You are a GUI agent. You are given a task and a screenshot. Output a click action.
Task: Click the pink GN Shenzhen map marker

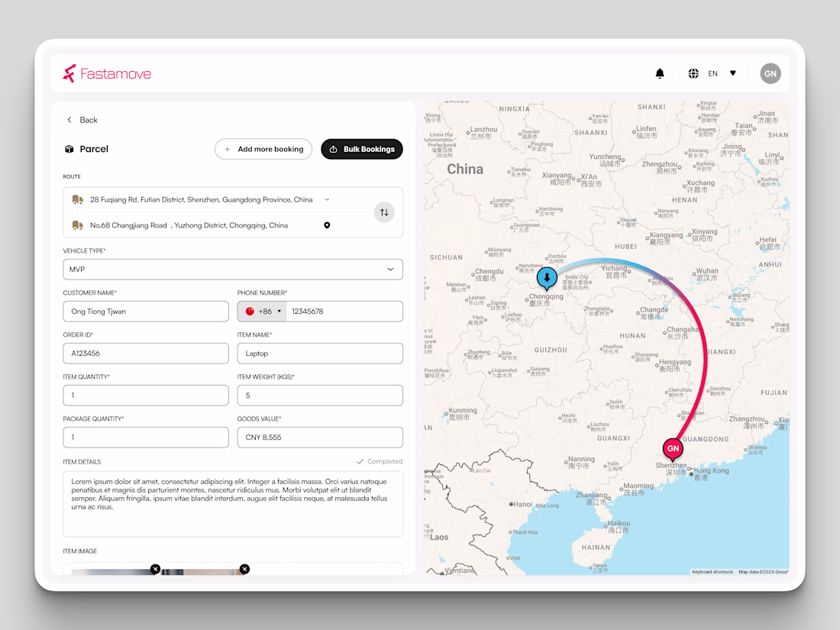pyautogui.click(x=673, y=450)
